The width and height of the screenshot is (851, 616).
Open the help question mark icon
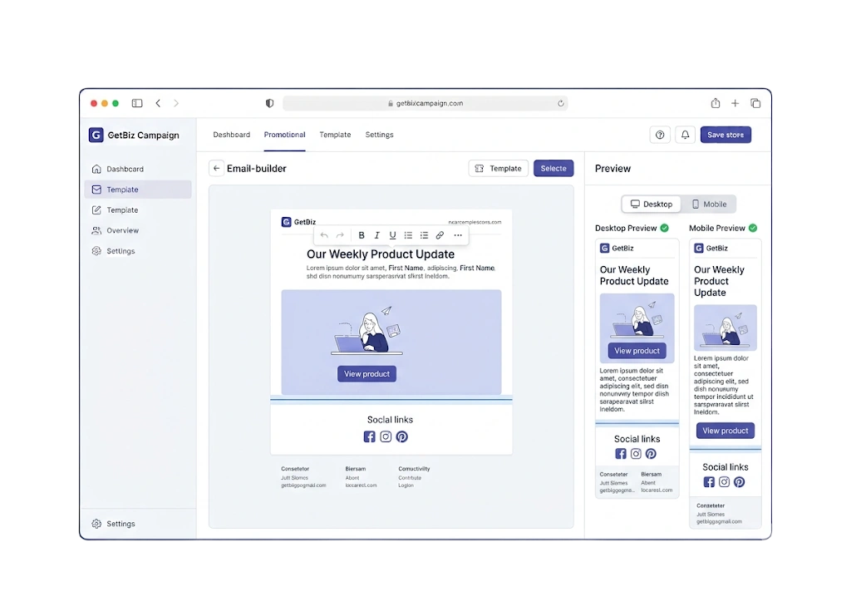tap(660, 135)
